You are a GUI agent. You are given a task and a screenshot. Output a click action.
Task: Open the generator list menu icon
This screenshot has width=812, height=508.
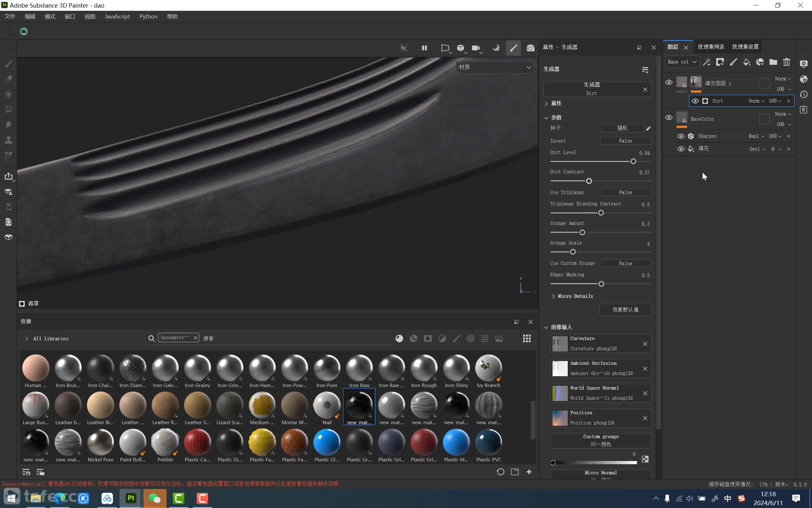click(645, 70)
